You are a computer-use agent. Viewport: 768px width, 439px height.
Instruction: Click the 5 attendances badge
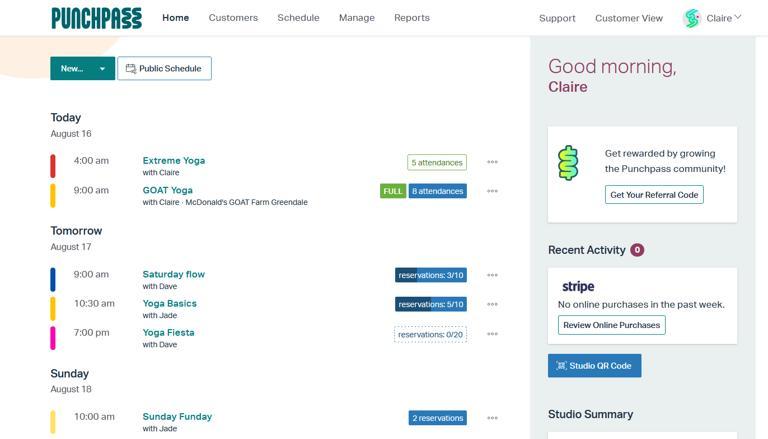tap(437, 163)
